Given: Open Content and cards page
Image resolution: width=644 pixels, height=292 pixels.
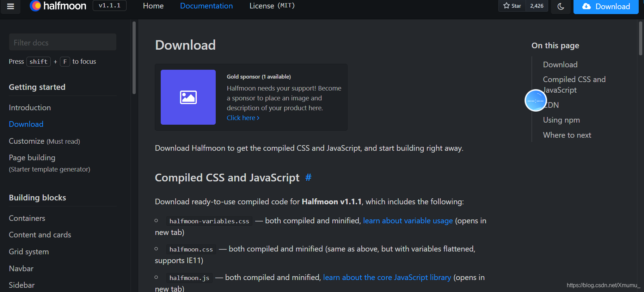Looking at the screenshot, I should click(40, 235).
